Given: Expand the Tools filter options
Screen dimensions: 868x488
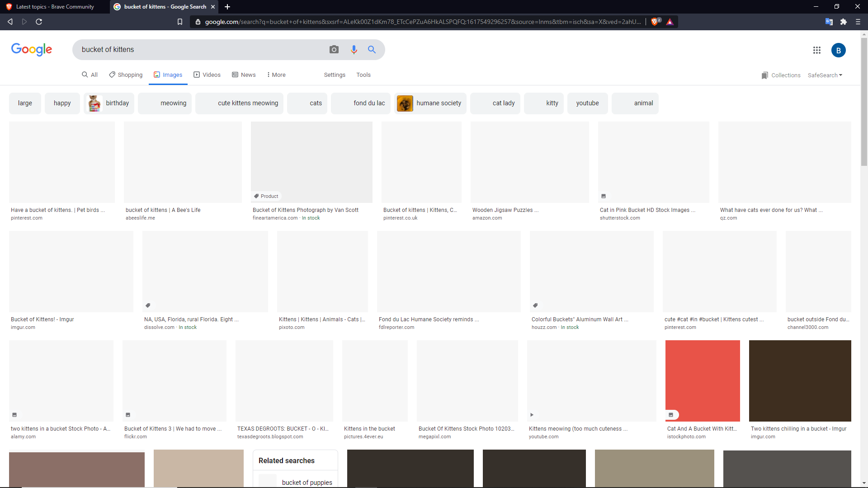Looking at the screenshot, I should click(x=363, y=75).
